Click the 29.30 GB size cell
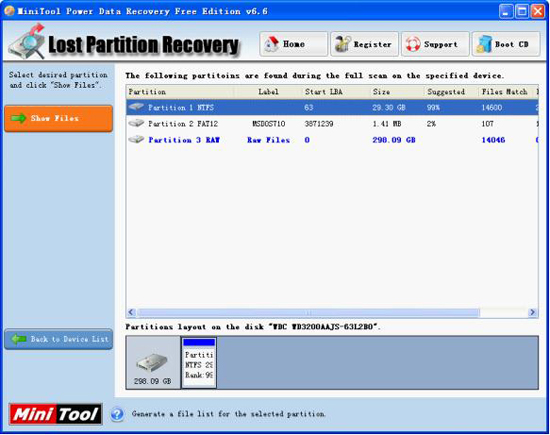550x435 pixels. 389,108
